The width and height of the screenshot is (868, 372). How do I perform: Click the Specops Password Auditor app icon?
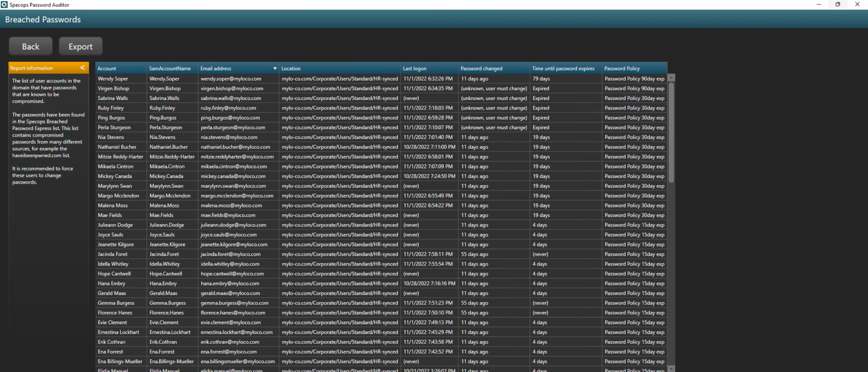tap(4, 5)
